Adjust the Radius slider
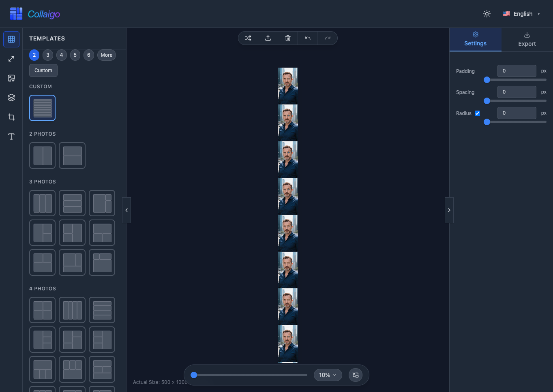The height and width of the screenshot is (392, 553). click(515, 122)
